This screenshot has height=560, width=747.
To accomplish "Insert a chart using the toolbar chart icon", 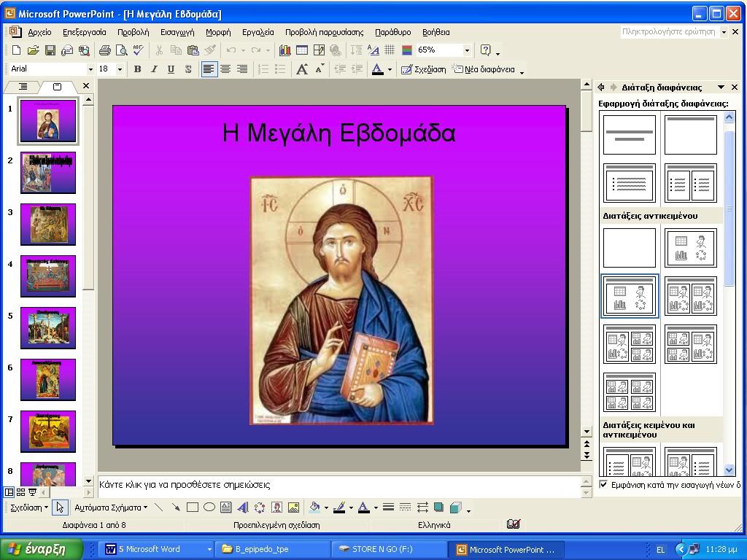I will [x=285, y=50].
